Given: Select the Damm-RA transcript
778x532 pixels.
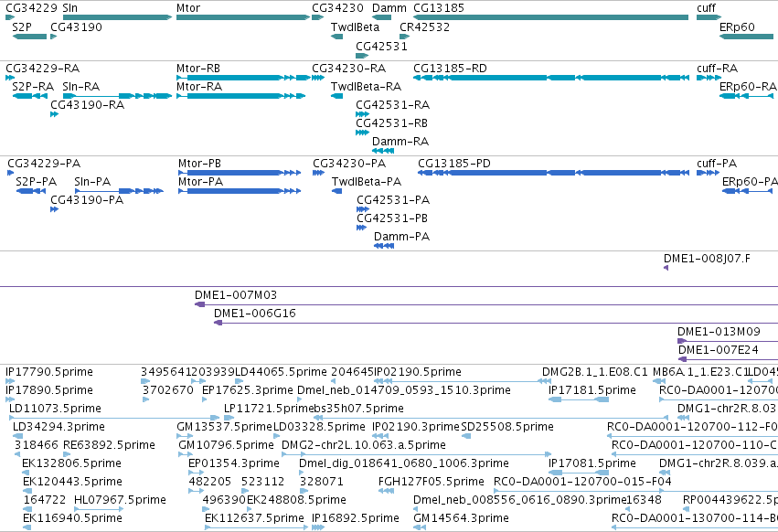Looking at the screenshot, I should tap(383, 151).
